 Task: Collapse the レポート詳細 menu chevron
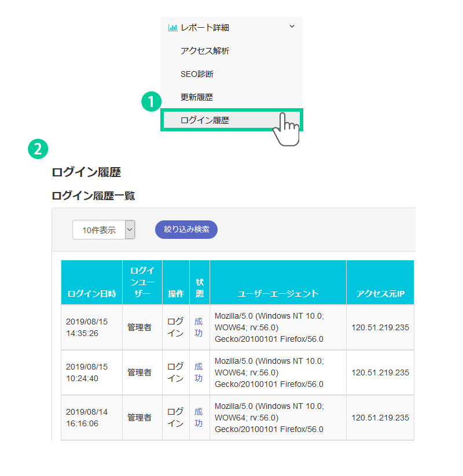(292, 27)
